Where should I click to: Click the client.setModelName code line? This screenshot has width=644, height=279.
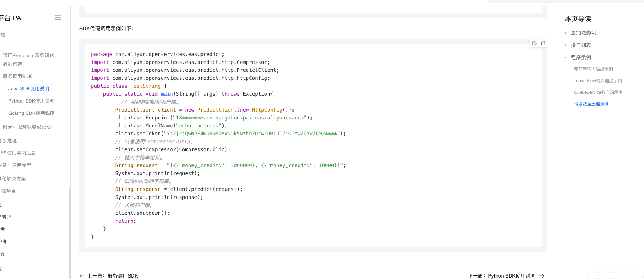point(171,126)
